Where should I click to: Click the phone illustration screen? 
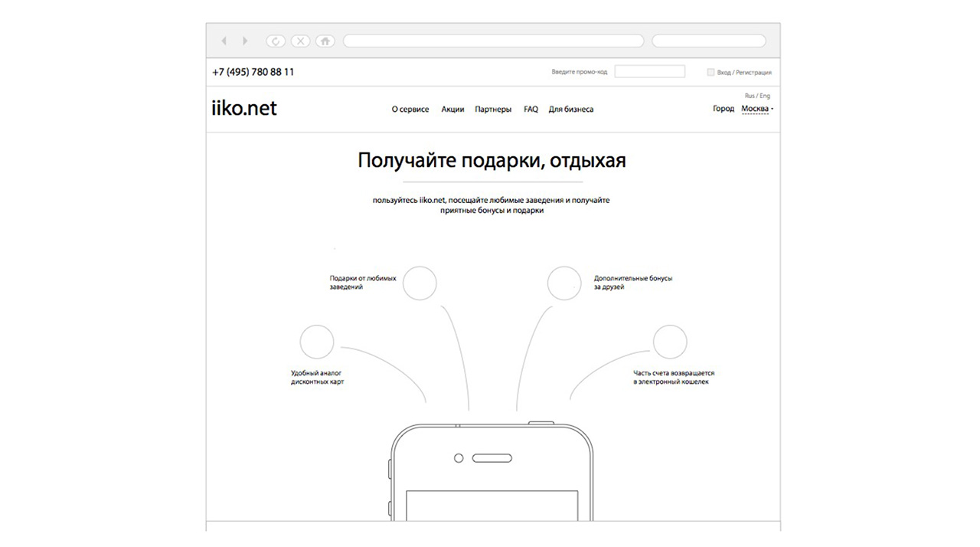(492, 506)
